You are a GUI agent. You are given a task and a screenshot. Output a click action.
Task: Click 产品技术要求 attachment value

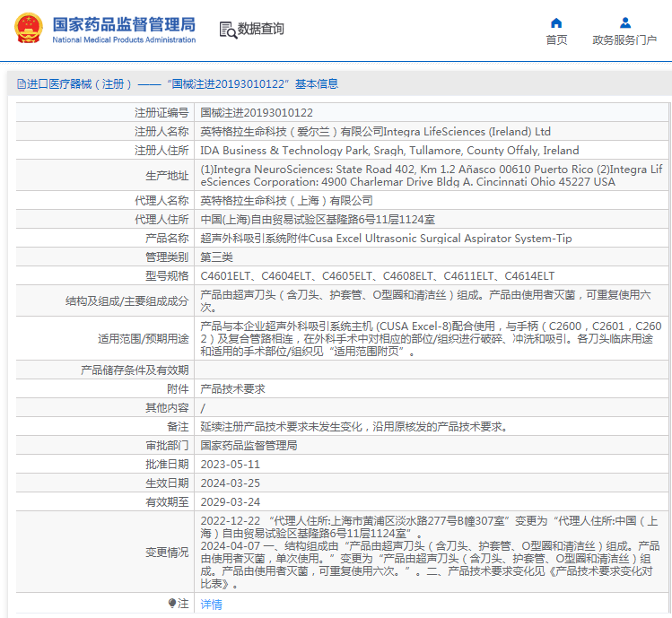click(232, 388)
